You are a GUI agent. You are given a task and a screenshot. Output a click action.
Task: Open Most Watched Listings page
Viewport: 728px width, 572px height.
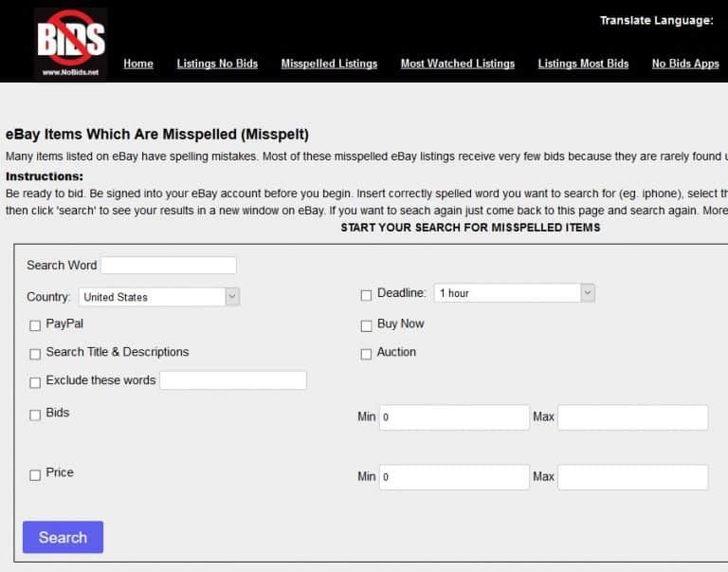coord(458,64)
